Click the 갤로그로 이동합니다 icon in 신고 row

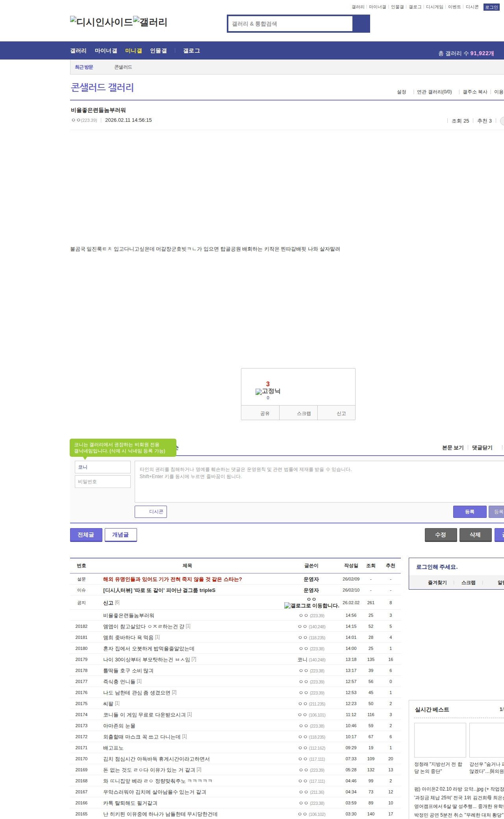pyautogui.click(x=311, y=605)
